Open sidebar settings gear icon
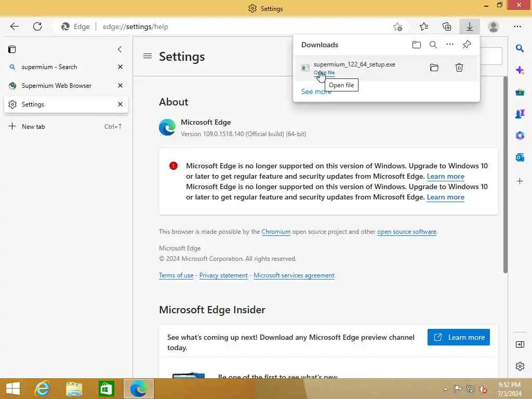Viewport: 532px width, 399px height. pos(520,366)
